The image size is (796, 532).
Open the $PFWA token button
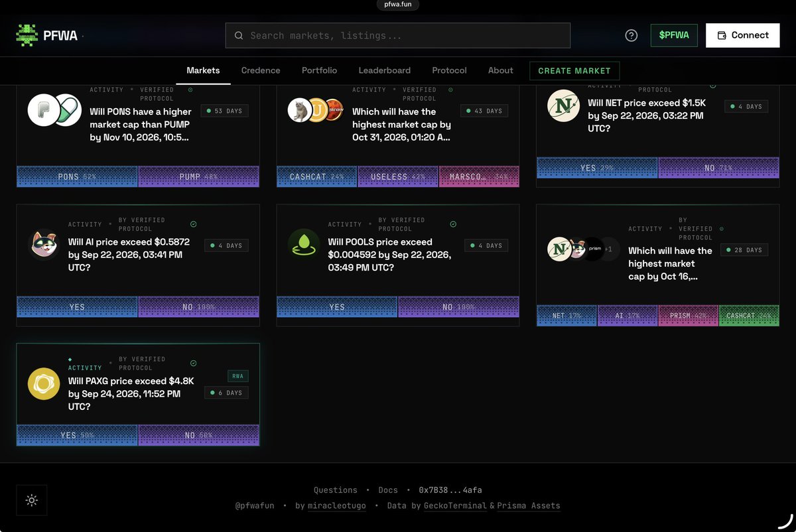click(674, 35)
